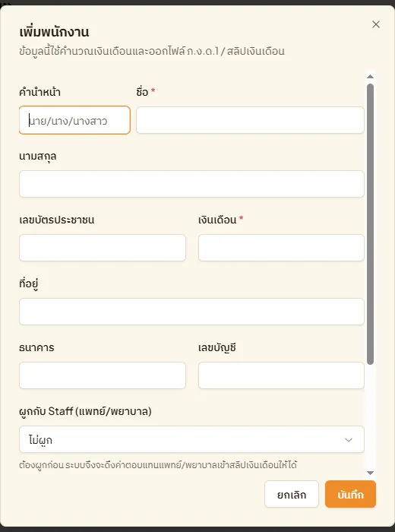The width and height of the screenshot is (395, 532).
Task: Click the vertical scrollbar thumb
Action: (x=370, y=224)
